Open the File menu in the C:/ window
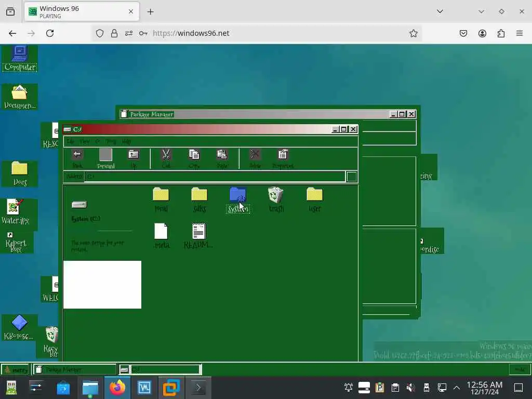 (x=70, y=141)
